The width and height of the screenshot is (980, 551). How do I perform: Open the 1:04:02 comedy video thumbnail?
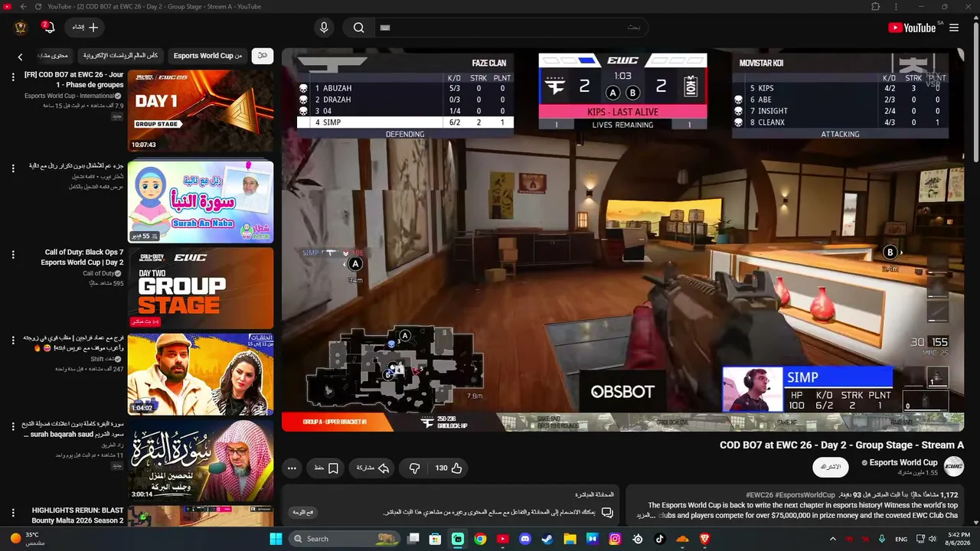pos(201,374)
